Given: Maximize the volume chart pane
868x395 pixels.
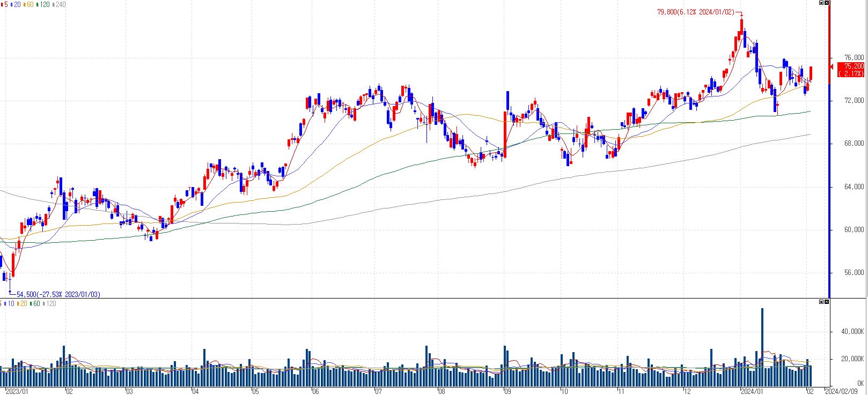Looking at the screenshot, I should pyautogui.click(x=821, y=302).
